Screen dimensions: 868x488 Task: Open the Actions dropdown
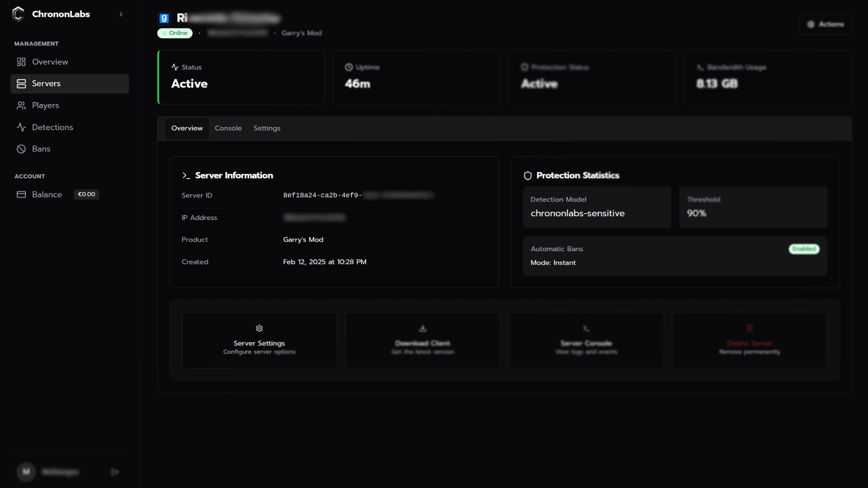pos(826,24)
